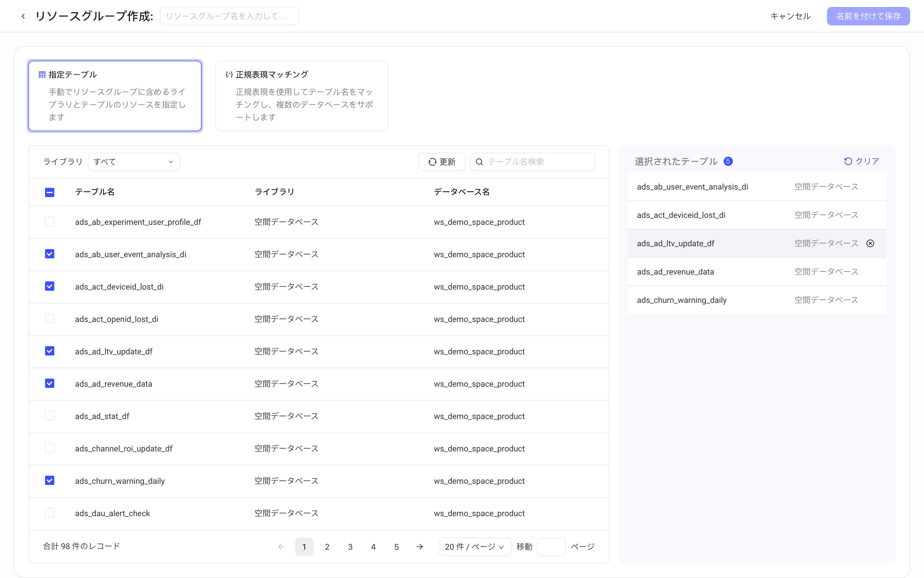The height and width of the screenshot is (578, 924).
Task: Go to next page arrow in pagination
Action: coord(420,547)
